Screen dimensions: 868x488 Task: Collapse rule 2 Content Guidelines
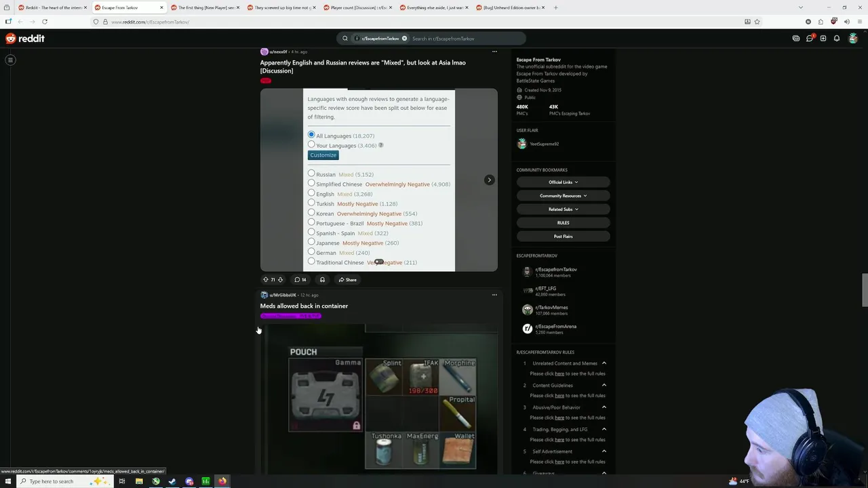(x=604, y=385)
